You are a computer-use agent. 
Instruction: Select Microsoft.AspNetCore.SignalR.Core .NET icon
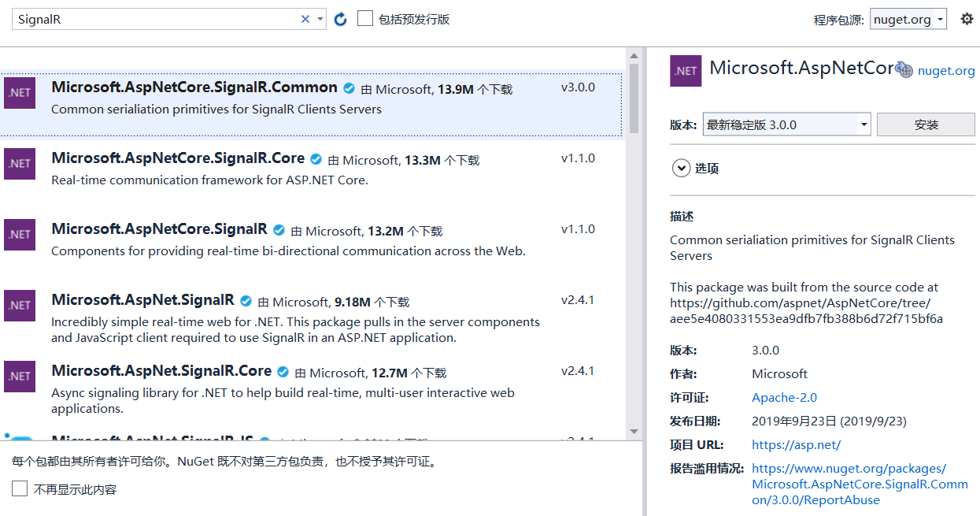[x=20, y=163]
